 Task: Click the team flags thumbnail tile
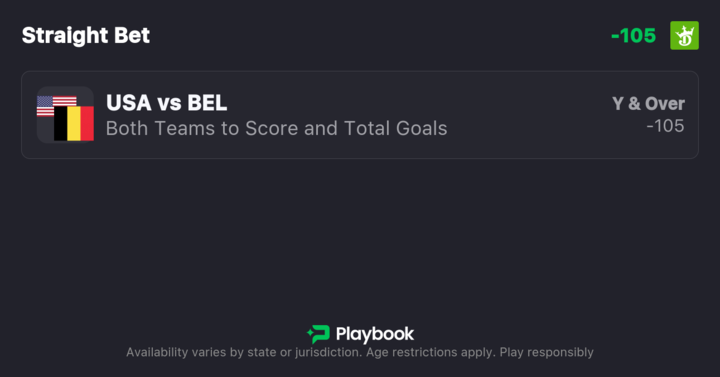pyautogui.click(x=66, y=115)
